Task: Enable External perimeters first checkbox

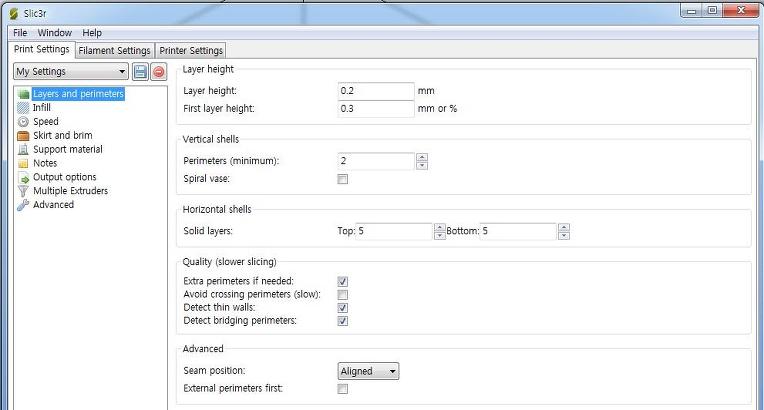Action: pos(343,389)
